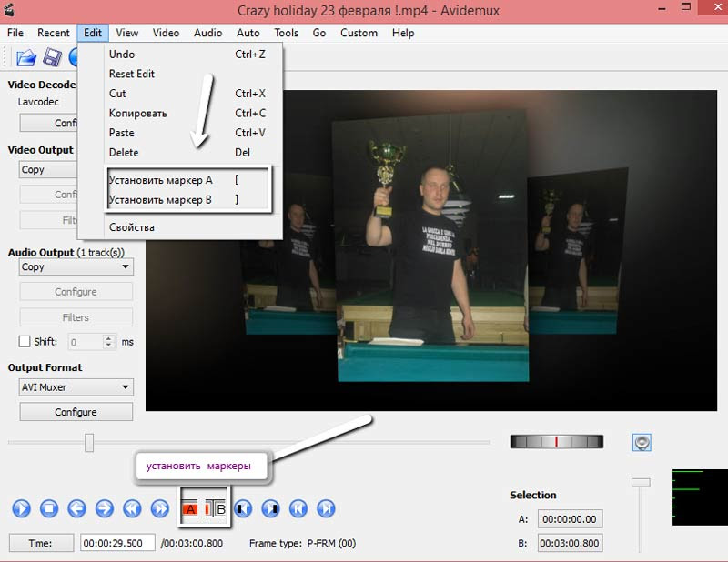Click Configure under Output Format
Screen dimensions: 728x562
click(x=76, y=412)
